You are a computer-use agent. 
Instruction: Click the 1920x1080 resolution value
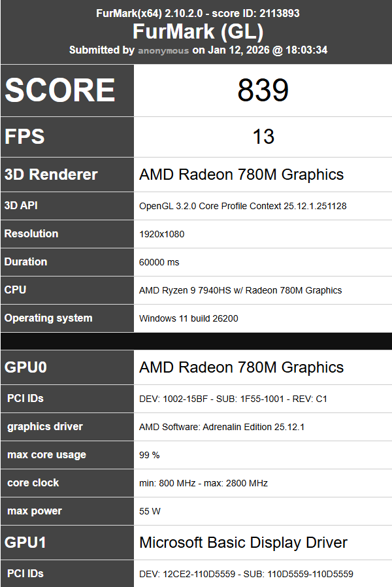click(x=161, y=234)
